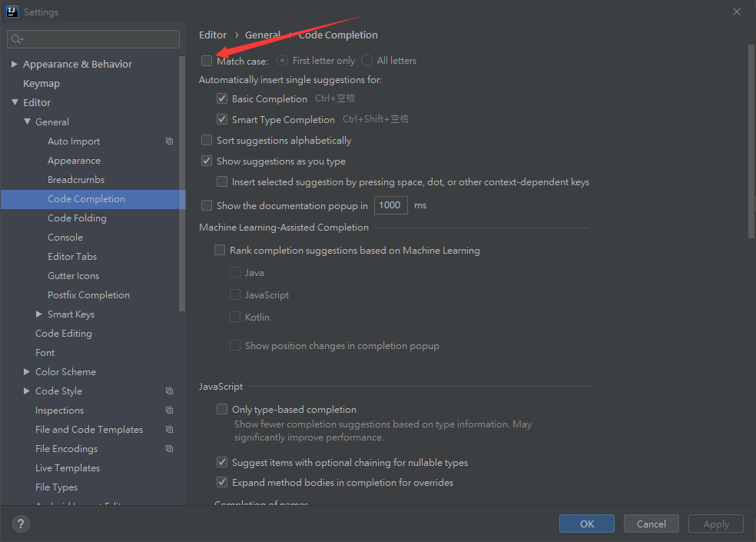The width and height of the screenshot is (756, 542).
Task: Click the OK button
Action: tap(587, 524)
